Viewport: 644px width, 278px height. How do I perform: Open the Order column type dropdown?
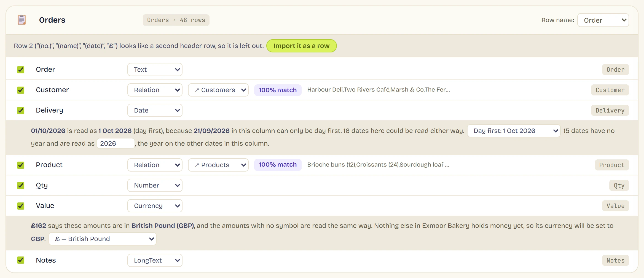[x=155, y=69]
